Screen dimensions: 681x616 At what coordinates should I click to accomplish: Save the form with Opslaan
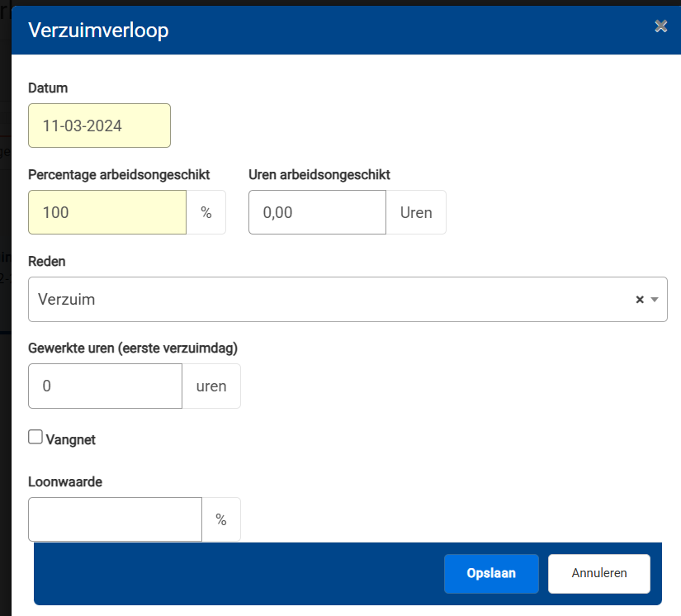tap(491, 573)
